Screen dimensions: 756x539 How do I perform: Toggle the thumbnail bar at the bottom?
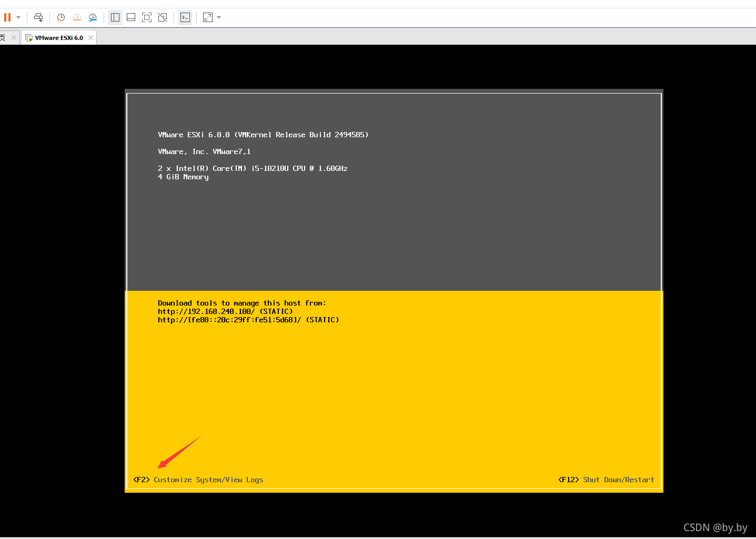click(x=131, y=17)
